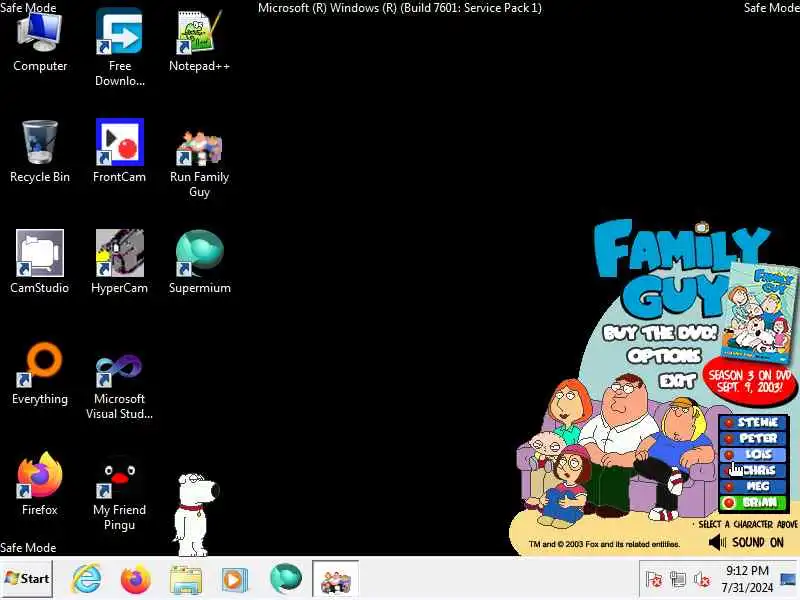Launch Windows Media Player from the taskbar
Screen dimensions: 800x600
[235, 580]
